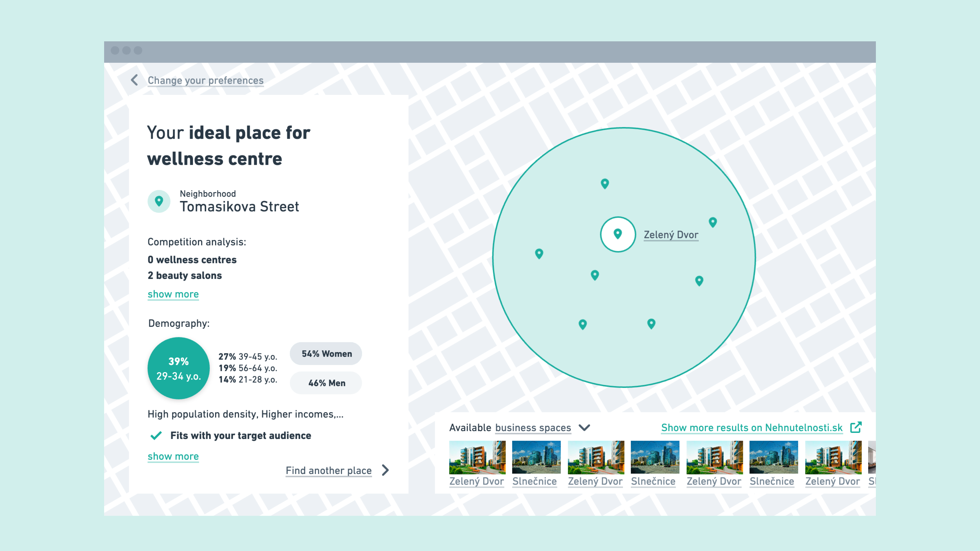Click the topmost map pin inside the circle
The height and width of the screenshot is (551, 980).
coord(605,184)
